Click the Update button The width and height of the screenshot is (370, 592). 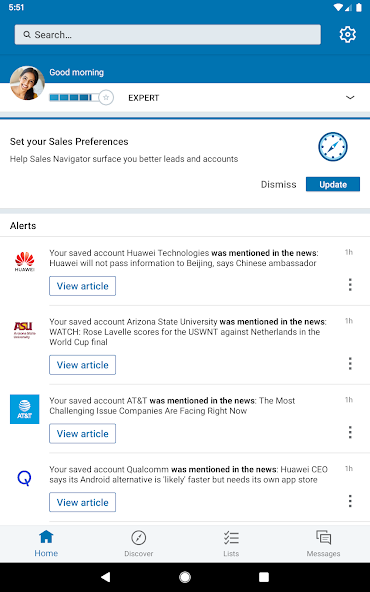click(x=333, y=184)
